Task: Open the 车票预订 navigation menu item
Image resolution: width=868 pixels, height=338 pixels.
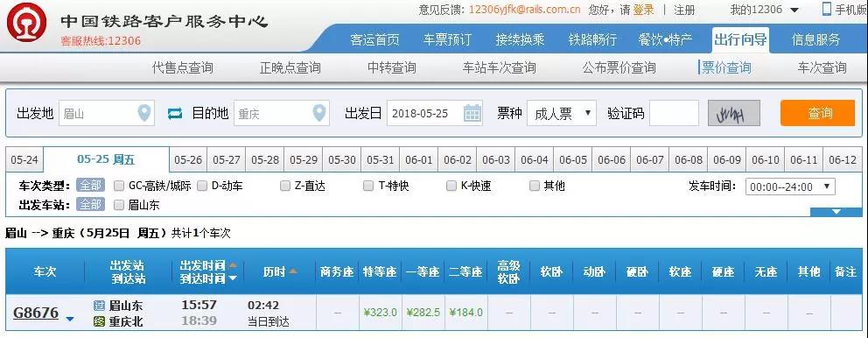Action: 447,40
